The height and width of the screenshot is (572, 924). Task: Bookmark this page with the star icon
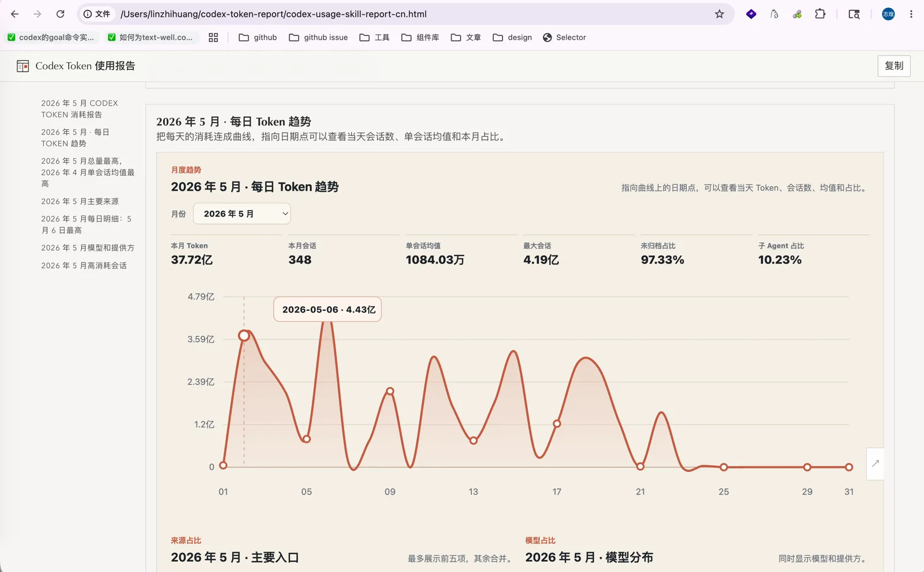point(720,14)
